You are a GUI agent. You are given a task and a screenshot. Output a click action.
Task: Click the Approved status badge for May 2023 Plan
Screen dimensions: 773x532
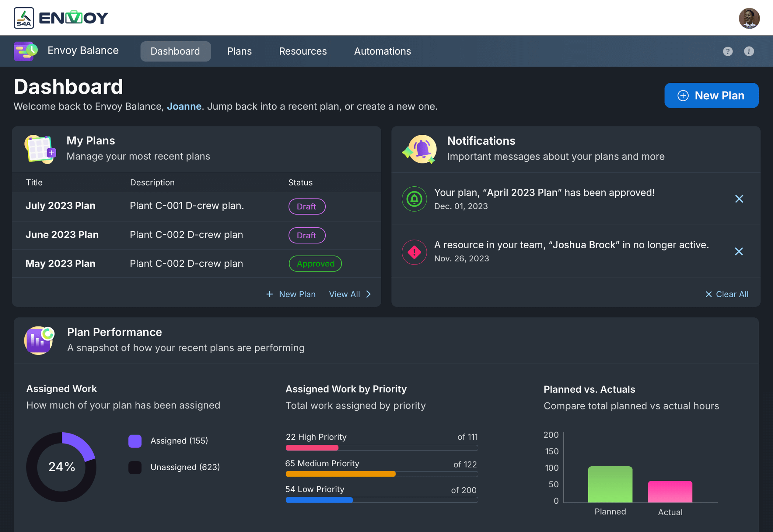tap(315, 264)
